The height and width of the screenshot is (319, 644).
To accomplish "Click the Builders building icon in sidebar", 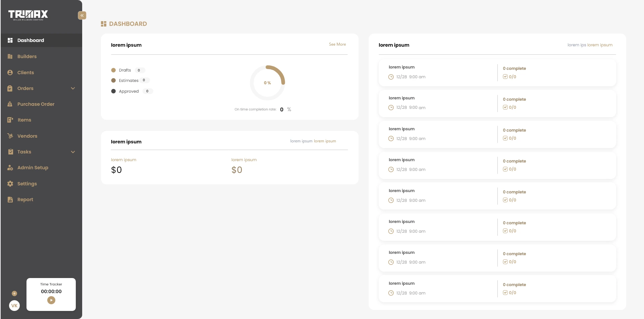I will [x=10, y=56].
